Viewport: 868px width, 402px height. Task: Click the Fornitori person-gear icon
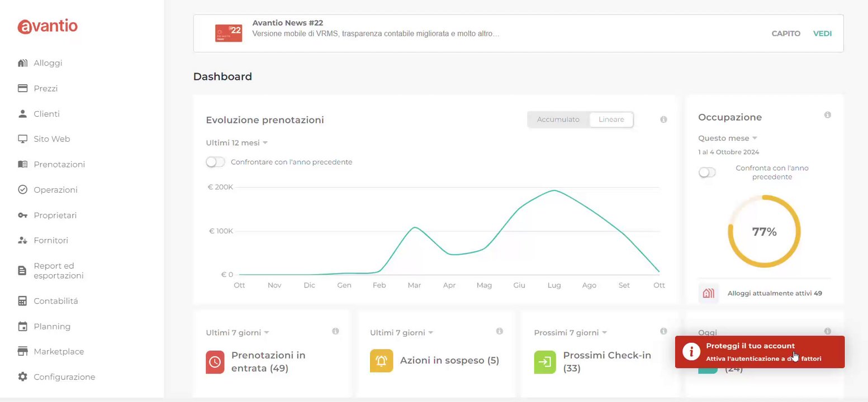pyautogui.click(x=23, y=241)
